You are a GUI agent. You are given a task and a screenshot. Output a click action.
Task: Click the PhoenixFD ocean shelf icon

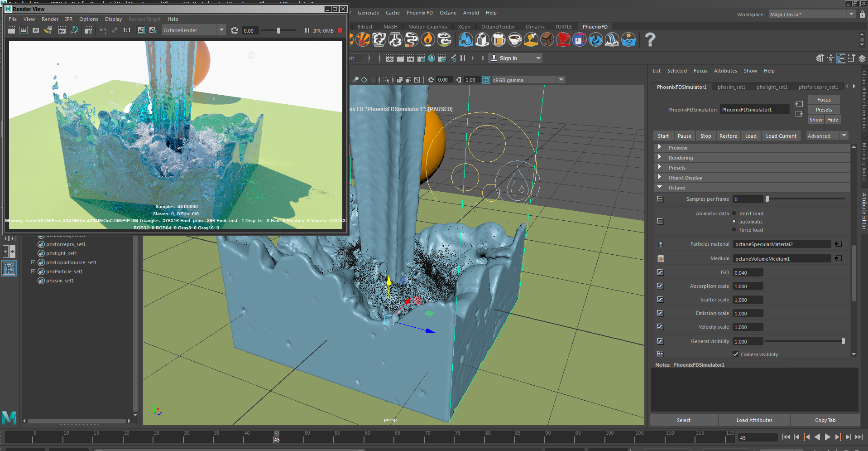tap(628, 40)
